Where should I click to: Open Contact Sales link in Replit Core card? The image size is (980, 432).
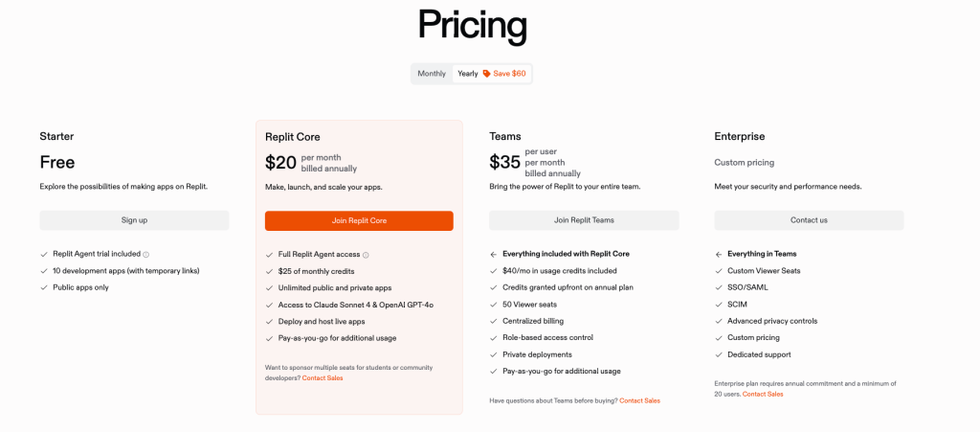(x=323, y=378)
